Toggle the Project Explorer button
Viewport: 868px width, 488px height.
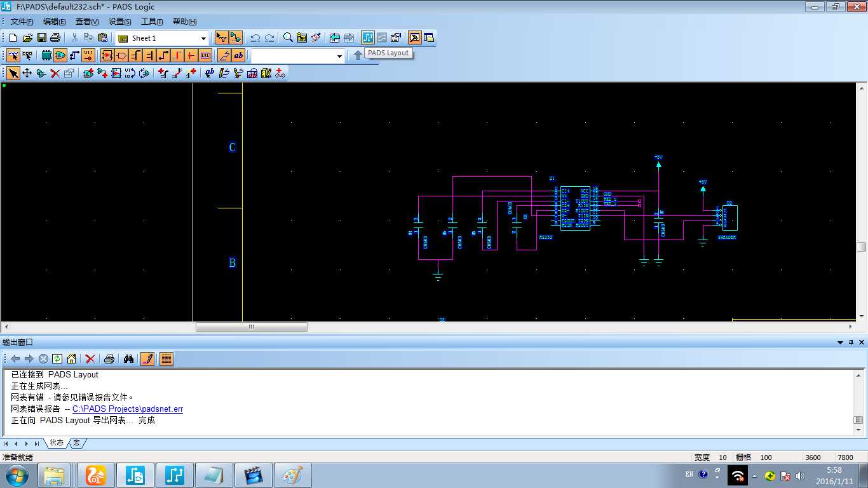click(x=429, y=38)
